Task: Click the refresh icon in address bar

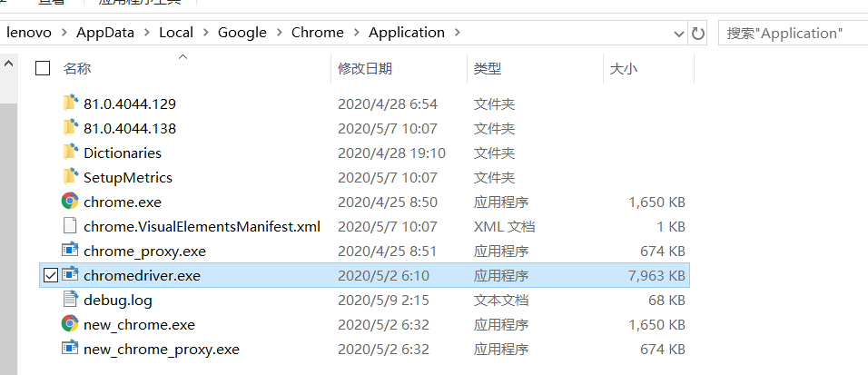Action: point(697,33)
